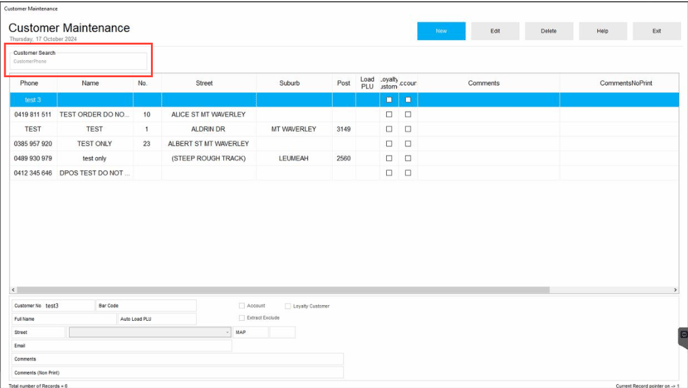
Task: Focus the Customer Search phone field
Action: (79, 61)
